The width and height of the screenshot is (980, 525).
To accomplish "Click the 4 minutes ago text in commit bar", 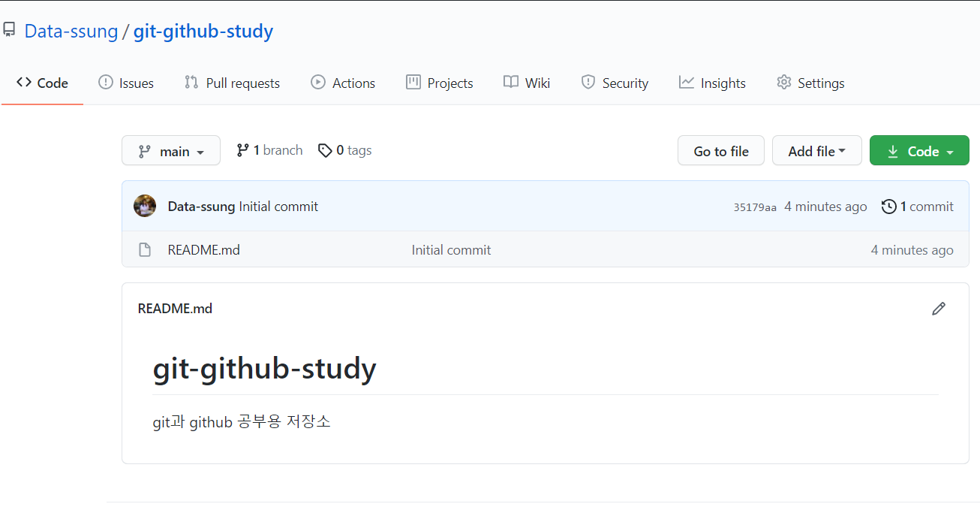I will pos(825,207).
